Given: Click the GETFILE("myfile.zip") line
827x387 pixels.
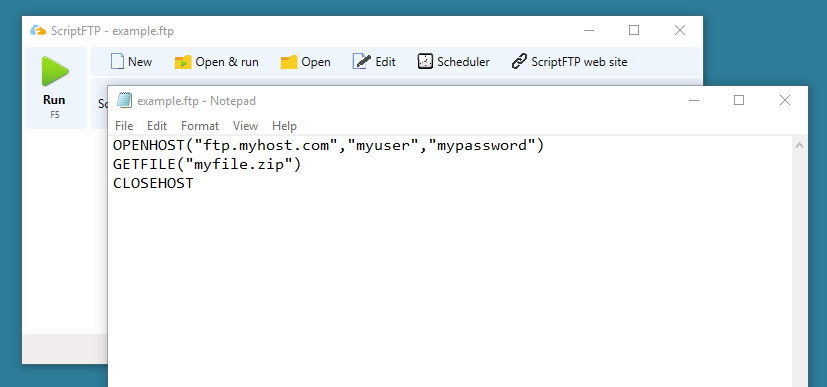Looking at the screenshot, I should (207, 165).
